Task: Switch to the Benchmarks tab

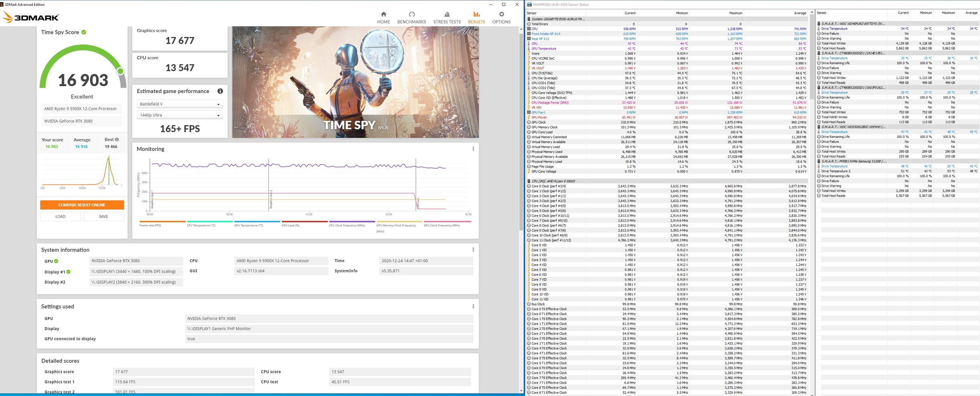Action: click(411, 18)
